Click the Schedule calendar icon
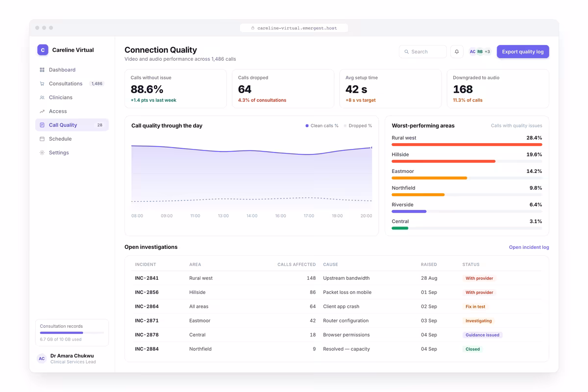This screenshot has height=392, width=588. pos(42,139)
